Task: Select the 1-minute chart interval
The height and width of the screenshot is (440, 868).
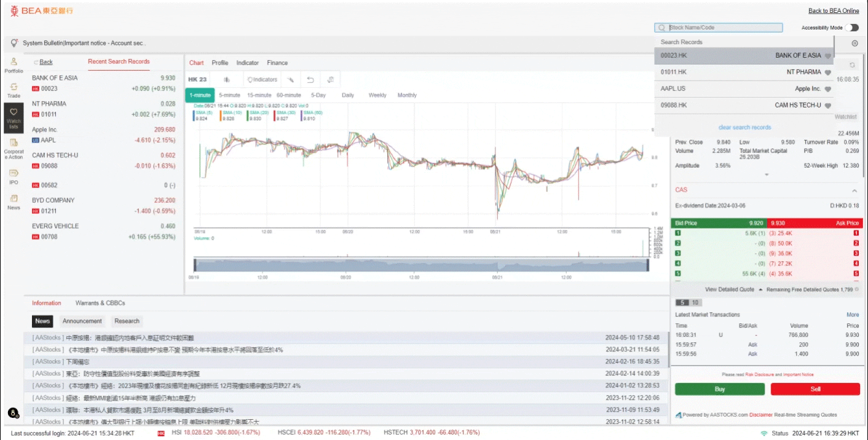Action: click(200, 95)
